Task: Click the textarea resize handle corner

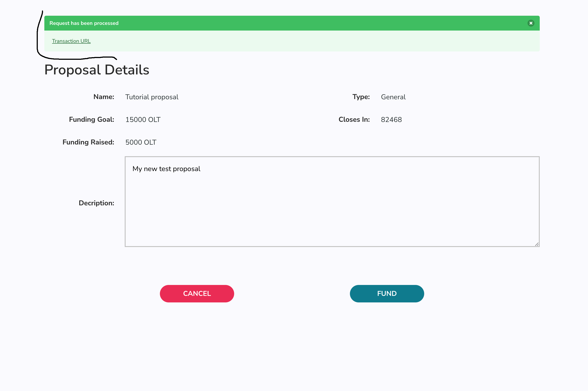Action: [537, 244]
